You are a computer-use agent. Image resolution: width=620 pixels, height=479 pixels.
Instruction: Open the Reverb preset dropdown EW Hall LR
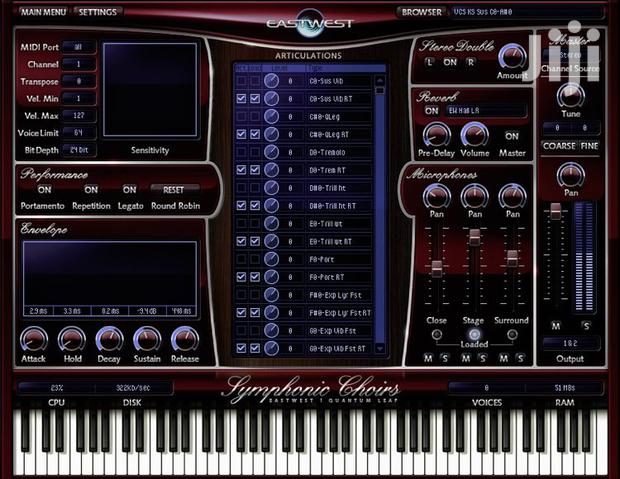pos(486,111)
